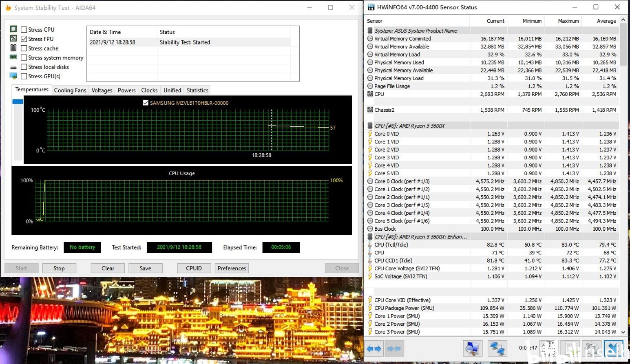Collapse the System: ASUS System Product Name group
The height and width of the screenshot is (364, 630).
(x=370, y=31)
